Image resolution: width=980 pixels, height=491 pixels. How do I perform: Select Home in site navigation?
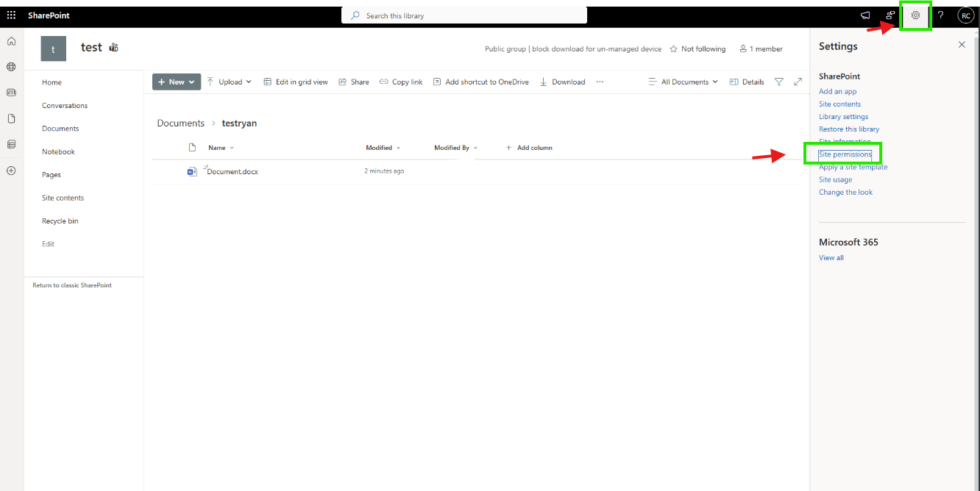click(52, 82)
